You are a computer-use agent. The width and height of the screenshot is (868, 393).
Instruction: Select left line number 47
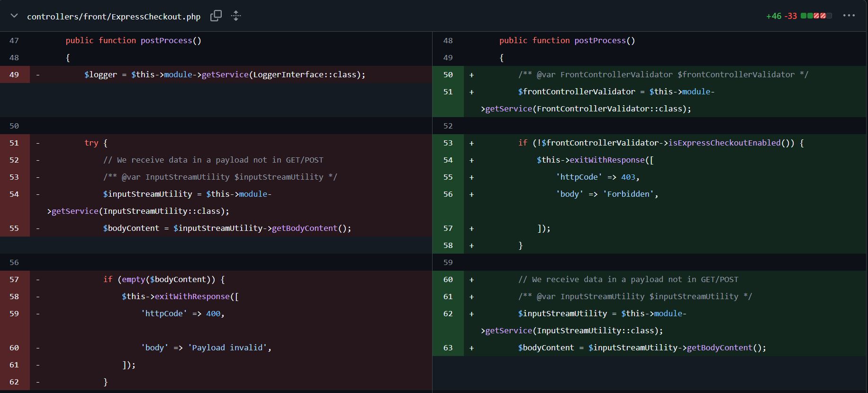pos(14,40)
